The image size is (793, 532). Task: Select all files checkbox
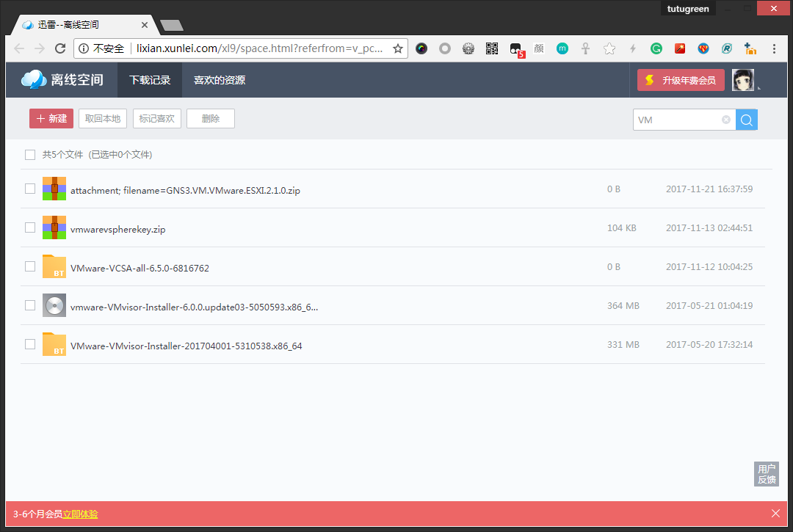pos(30,155)
